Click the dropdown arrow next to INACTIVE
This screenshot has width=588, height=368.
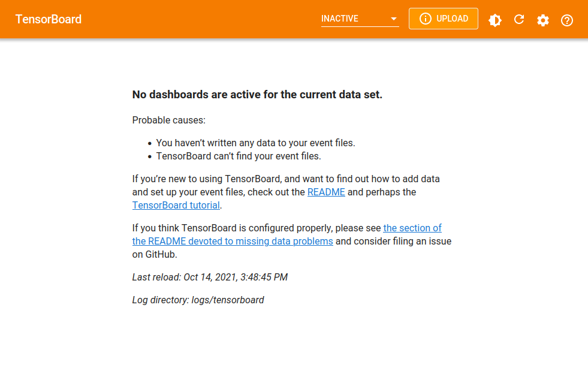[x=394, y=19]
